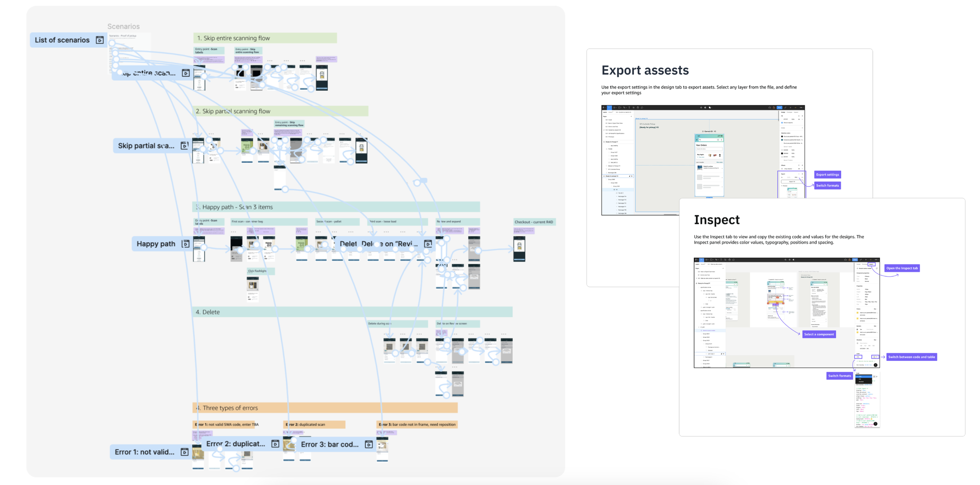Click the Export assests heading text

(x=645, y=70)
